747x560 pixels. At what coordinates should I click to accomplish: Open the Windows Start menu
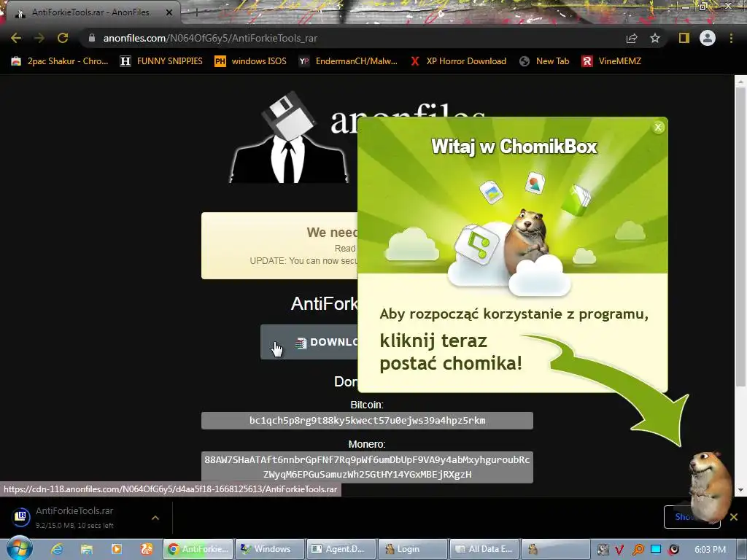(x=19, y=548)
